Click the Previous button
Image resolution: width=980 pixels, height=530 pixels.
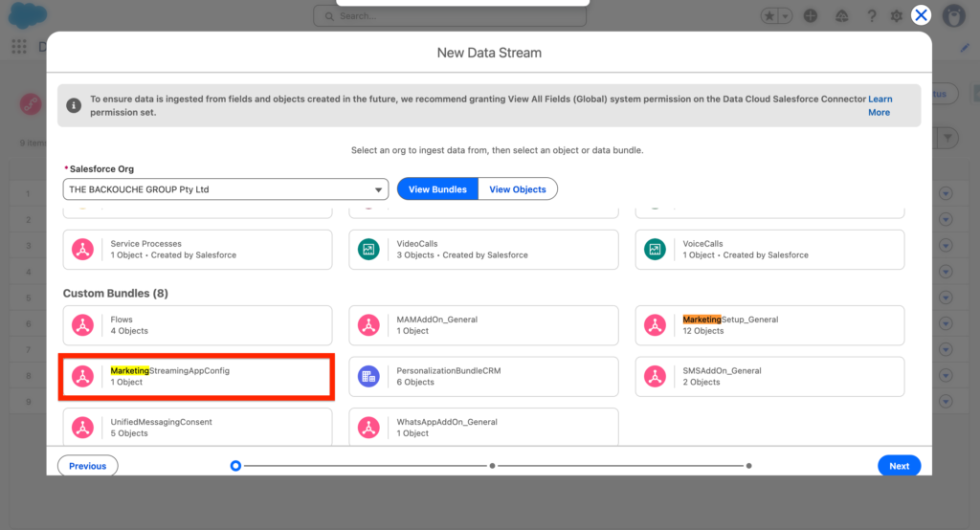click(x=87, y=466)
